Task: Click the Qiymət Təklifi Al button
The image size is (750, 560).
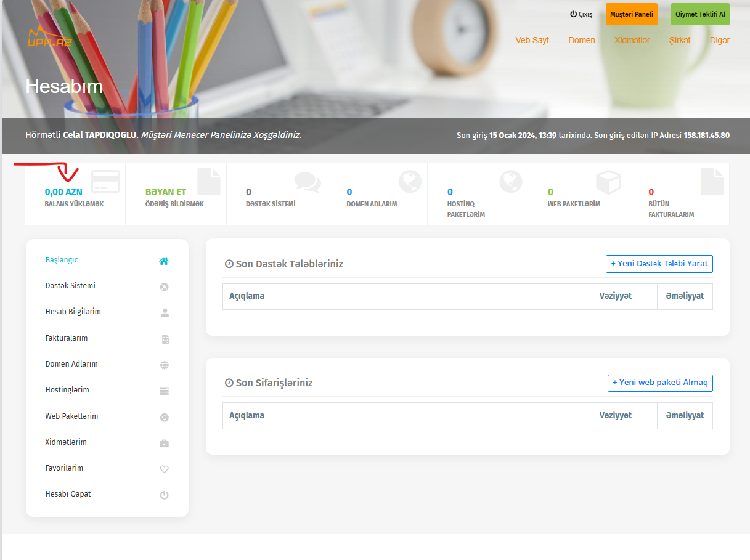Action: click(x=699, y=14)
